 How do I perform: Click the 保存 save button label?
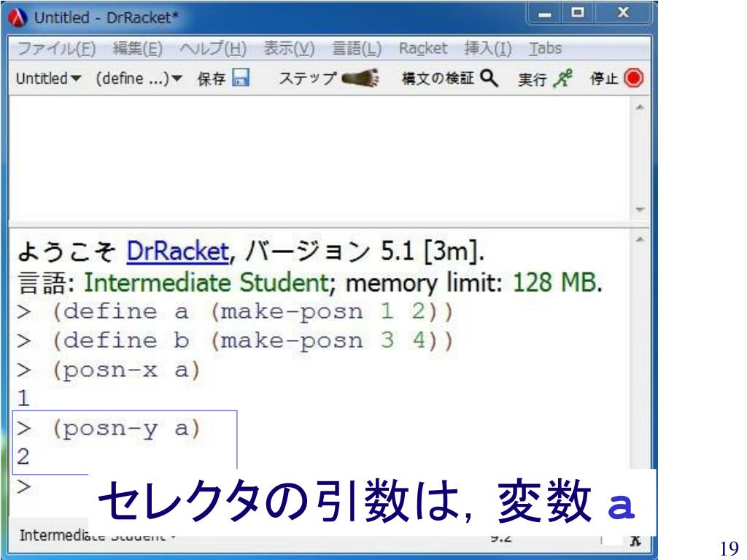[x=211, y=79]
